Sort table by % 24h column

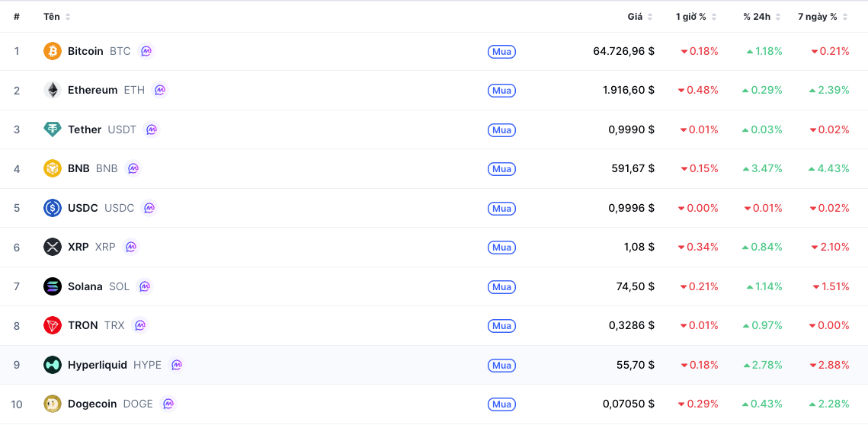tap(762, 17)
